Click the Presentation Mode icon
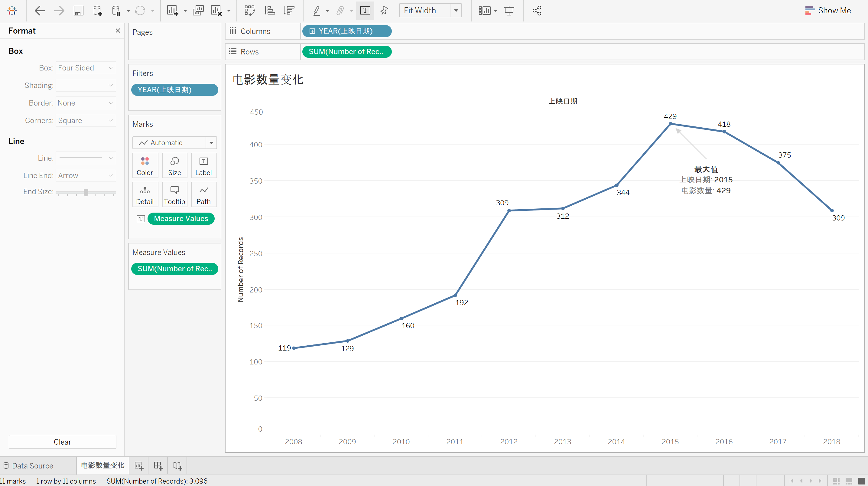Viewport: 868px width, 486px height. (509, 11)
